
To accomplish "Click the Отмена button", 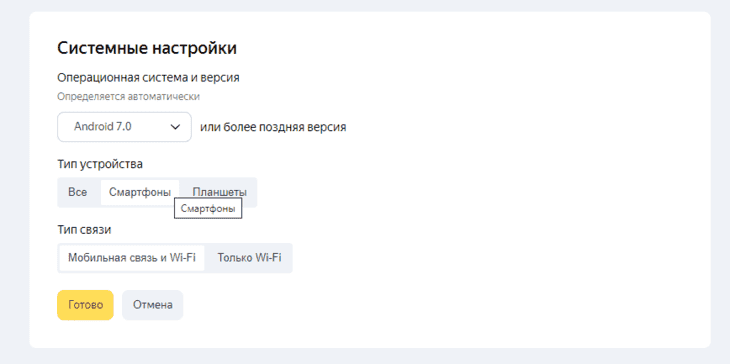I will coord(153,305).
